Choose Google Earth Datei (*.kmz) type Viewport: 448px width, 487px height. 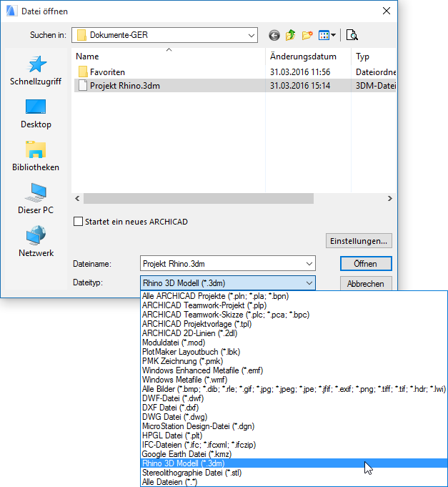click(x=294, y=454)
